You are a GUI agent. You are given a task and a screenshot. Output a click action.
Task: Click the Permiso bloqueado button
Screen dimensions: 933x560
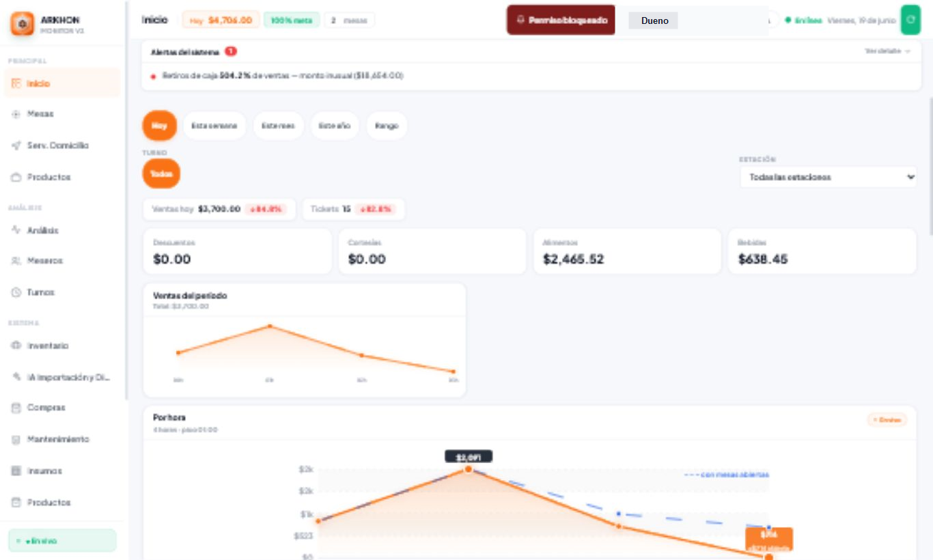(x=561, y=20)
